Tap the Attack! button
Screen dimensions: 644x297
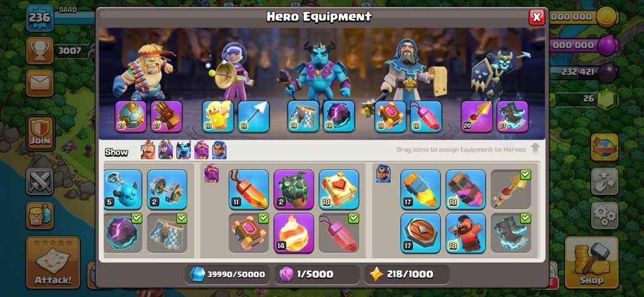[53, 263]
